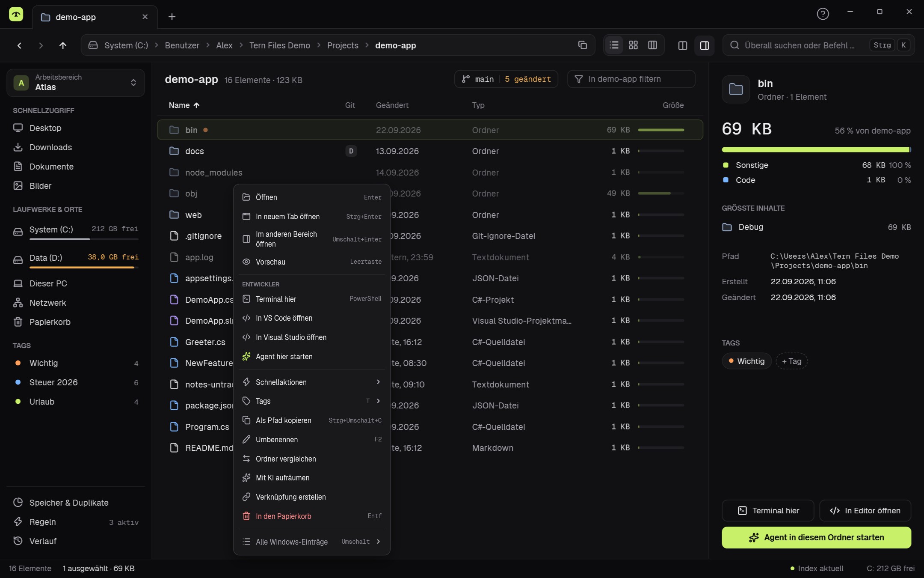Open a new tab with plus
Image resolution: width=924 pixels, height=578 pixels.
[x=172, y=17]
